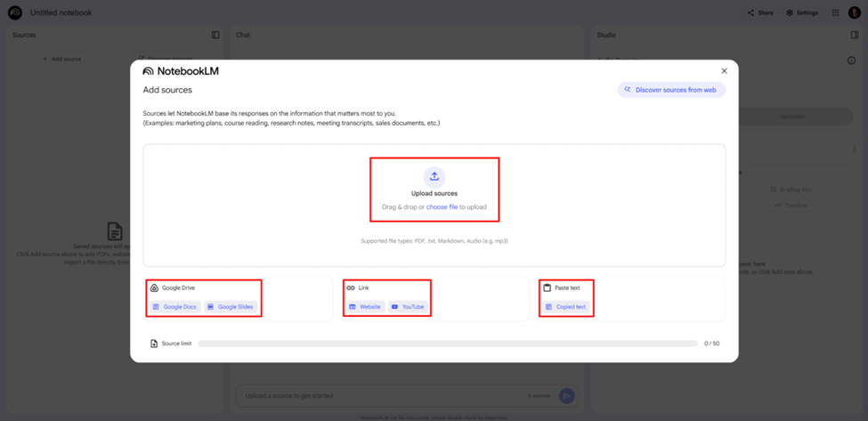The width and height of the screenshot is (868, 421).
Task: Add a YouTube link source
Action: [408, 307]
